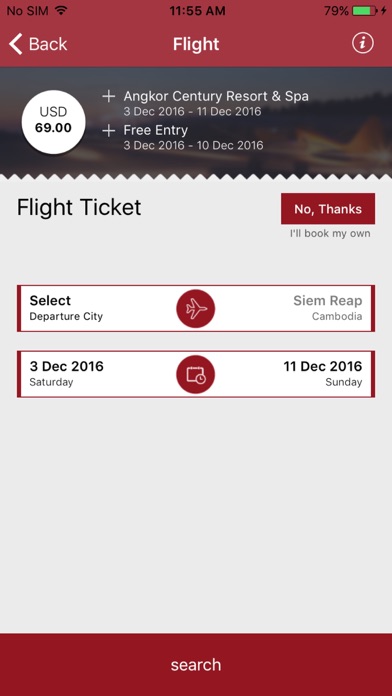This screenshot has height=696, width=392.
Task: Tap the info icon in header
Action: click(x=363, y=44)
